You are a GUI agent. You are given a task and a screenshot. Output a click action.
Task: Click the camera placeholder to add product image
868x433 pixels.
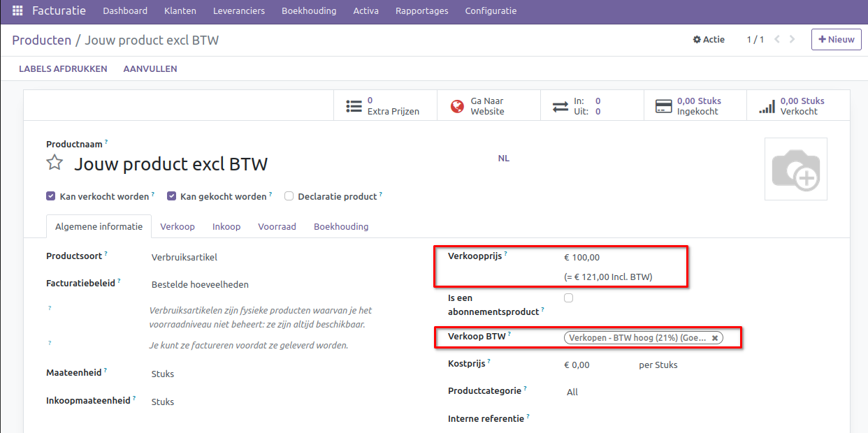(795, 168)
